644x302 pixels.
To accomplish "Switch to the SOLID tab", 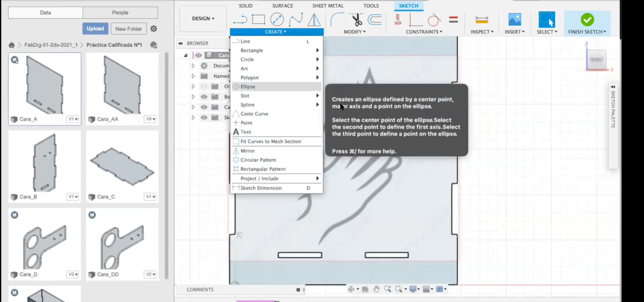I will pos(245,6).
